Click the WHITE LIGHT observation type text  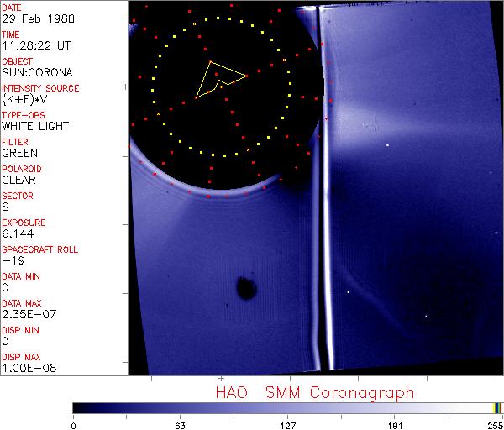[x=34, y=126]
